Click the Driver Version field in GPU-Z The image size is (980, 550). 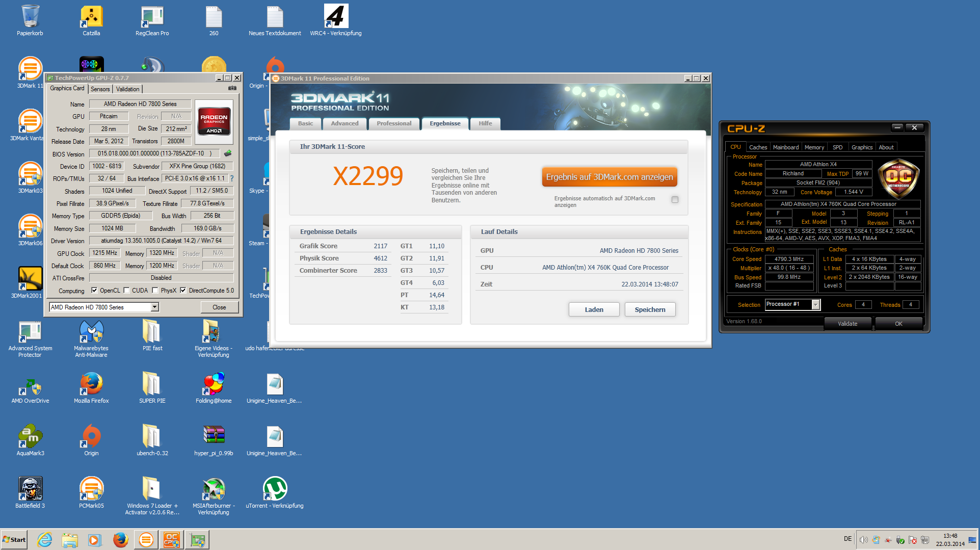162,241
